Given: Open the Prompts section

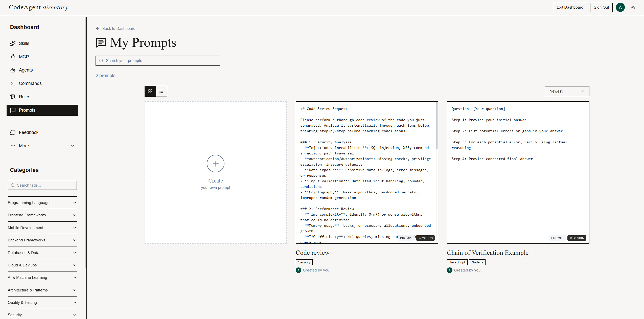Looking at the screenshot, I should [27, 110].
